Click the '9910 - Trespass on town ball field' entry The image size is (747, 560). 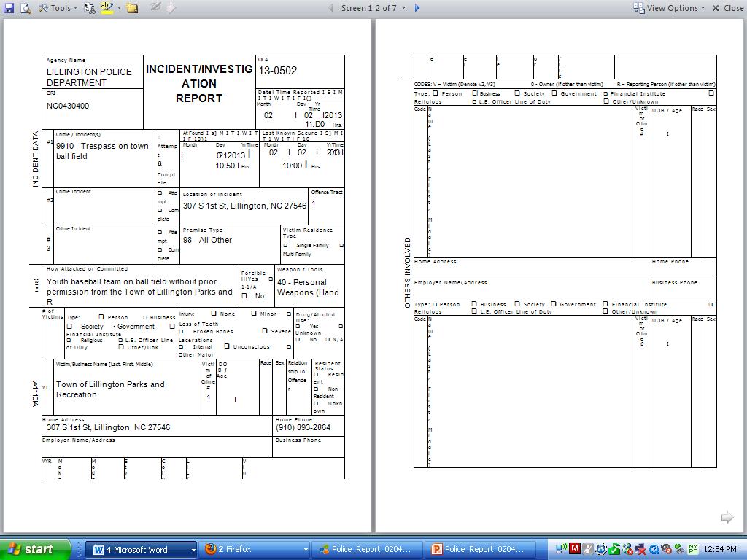click(x=102, y=151)
